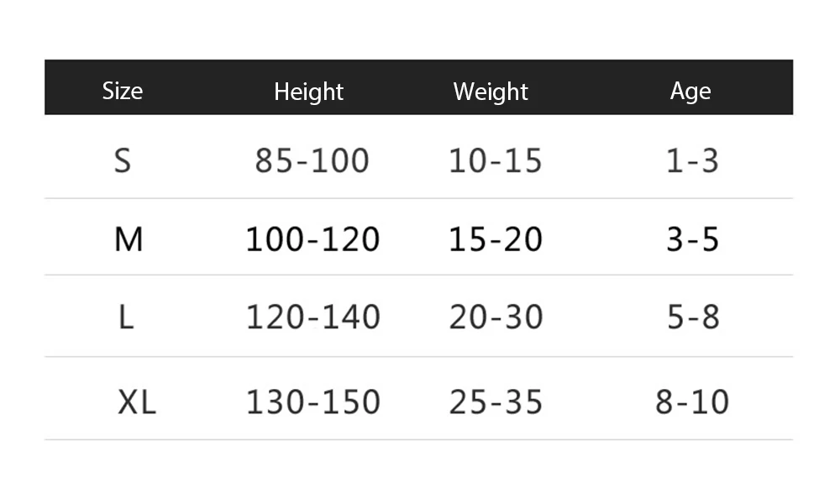This screenshot has height=504, width=840.
Task: Click height value 85-100
Action: (312, 160)
